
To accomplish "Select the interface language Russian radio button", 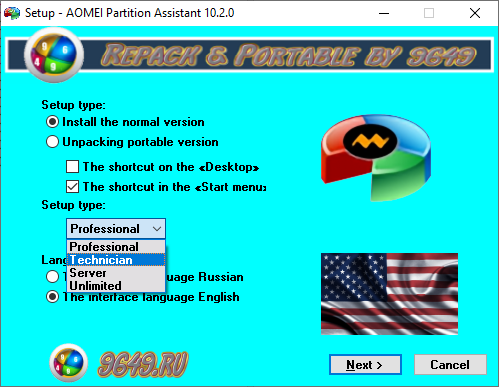I will [x=52, y=277].
